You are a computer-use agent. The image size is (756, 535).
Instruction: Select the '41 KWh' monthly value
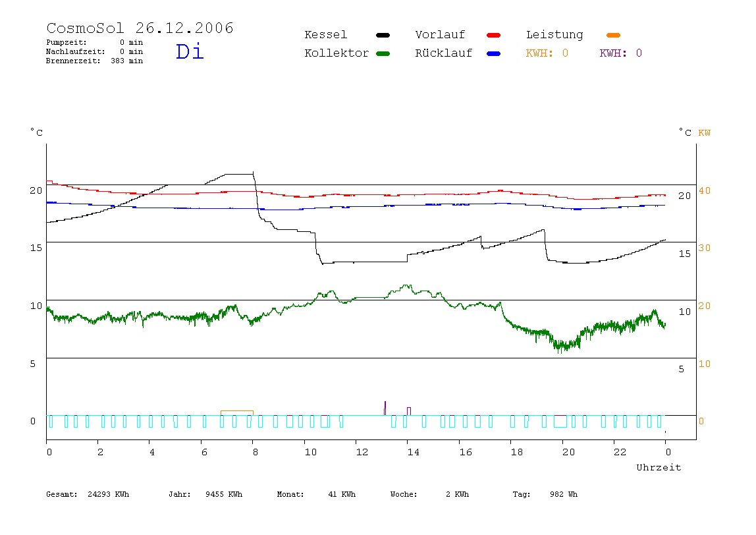[342, 494]
